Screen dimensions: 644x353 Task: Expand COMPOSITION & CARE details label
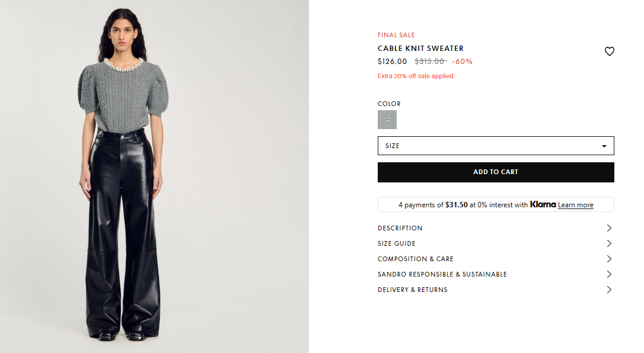(415, 259)
